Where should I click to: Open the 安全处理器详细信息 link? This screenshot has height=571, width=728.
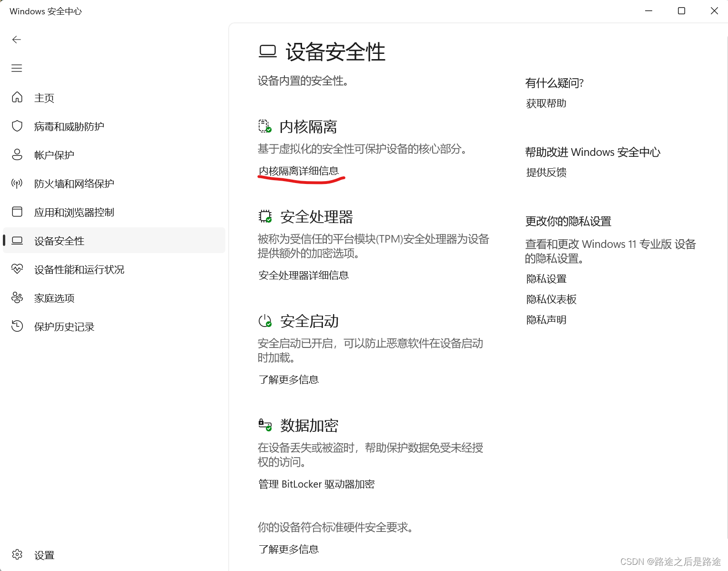303,275
